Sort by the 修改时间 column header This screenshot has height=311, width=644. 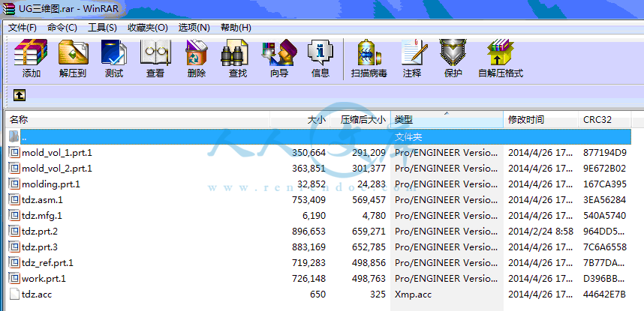541,120
